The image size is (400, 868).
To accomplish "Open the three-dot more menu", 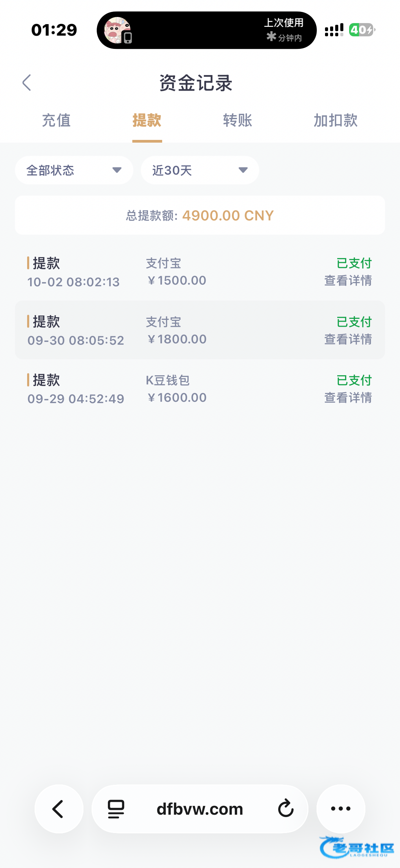I will 341,809.
